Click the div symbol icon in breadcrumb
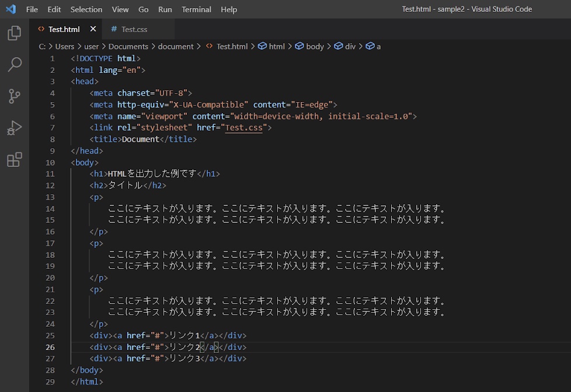Image resolution: width=571 pixels, height=392 pixels. pos(338,46)
